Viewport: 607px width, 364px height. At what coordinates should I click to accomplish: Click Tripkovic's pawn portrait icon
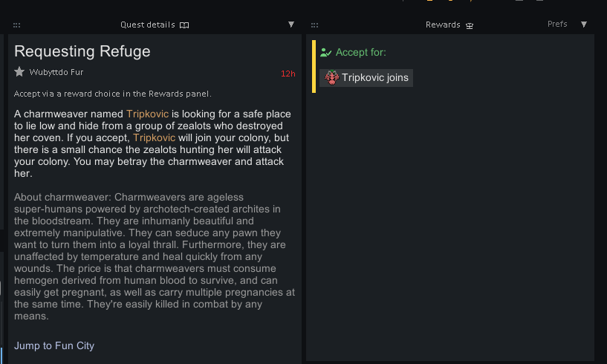(x=332, y=77)
